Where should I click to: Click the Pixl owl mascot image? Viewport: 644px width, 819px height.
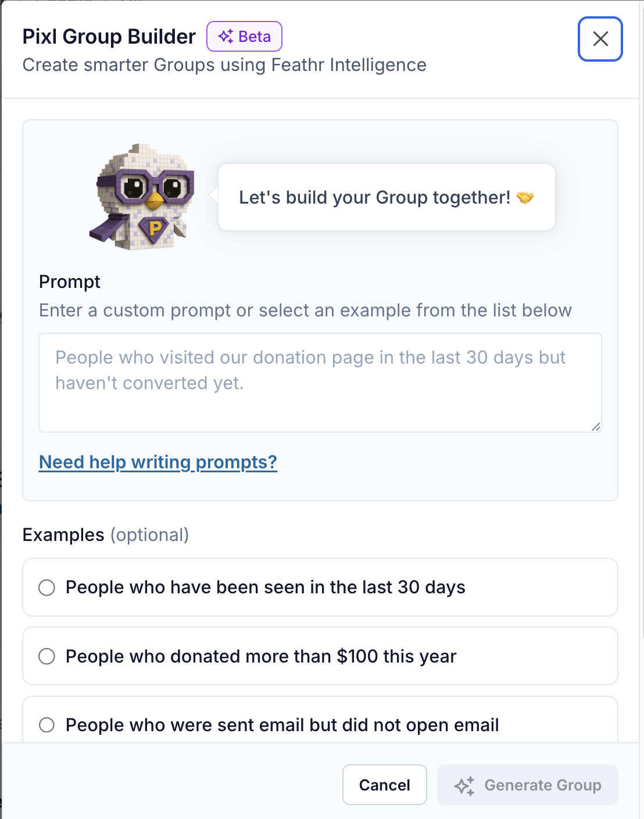[142, 197]
